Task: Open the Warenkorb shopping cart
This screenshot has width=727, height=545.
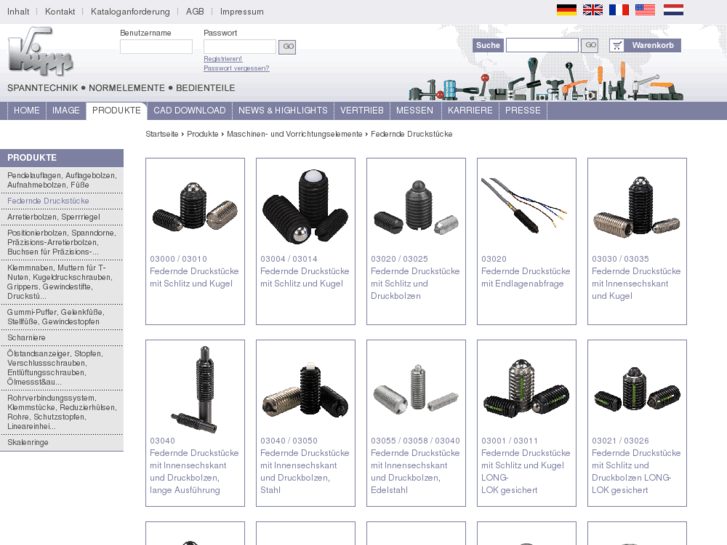Action: (644, 45)
